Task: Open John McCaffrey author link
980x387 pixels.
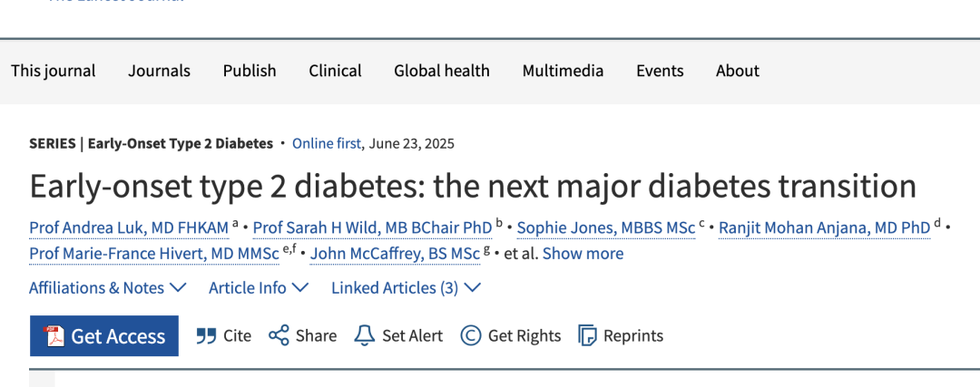Action: (x=396, y=254)
